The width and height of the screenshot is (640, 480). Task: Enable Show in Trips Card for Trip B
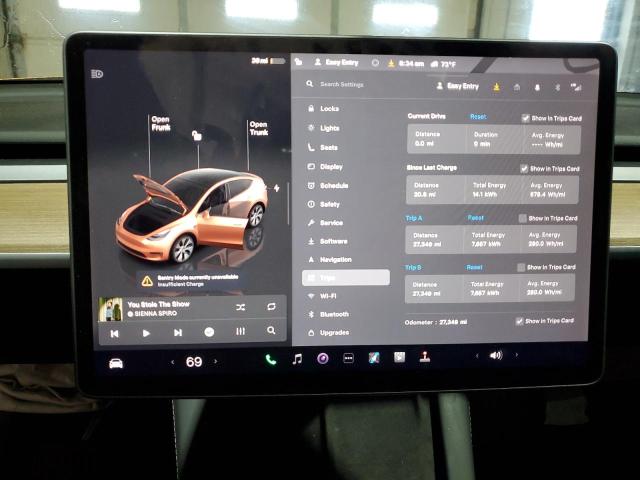click(521, 268)
